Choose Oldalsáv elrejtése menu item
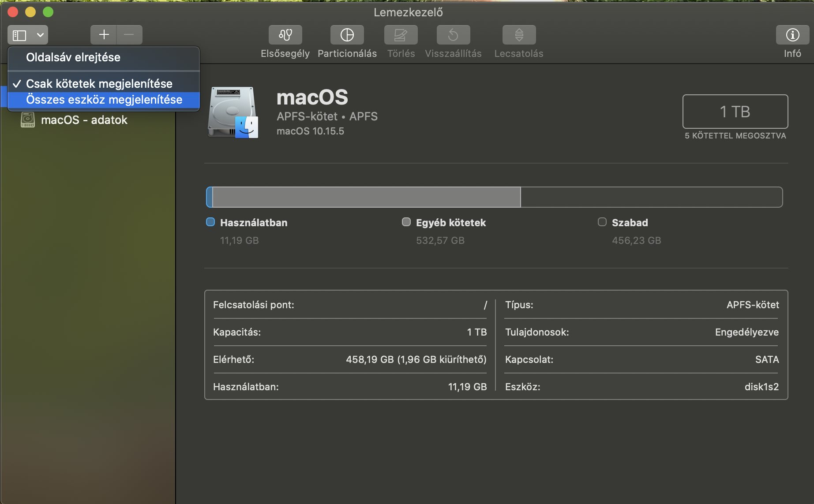The height and width of the screenshot is (504, 814). point(104,57)
